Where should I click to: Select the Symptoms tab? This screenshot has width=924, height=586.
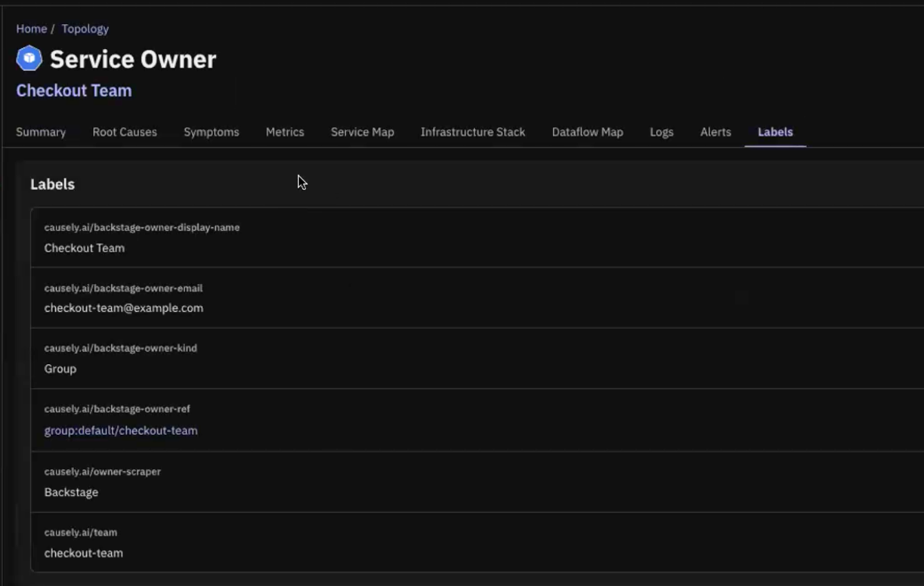211,132
